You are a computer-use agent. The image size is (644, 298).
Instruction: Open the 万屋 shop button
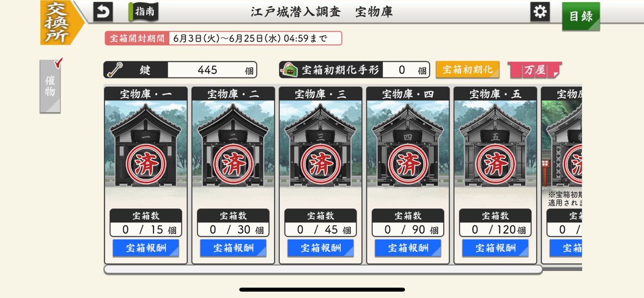tap(534, 70)
